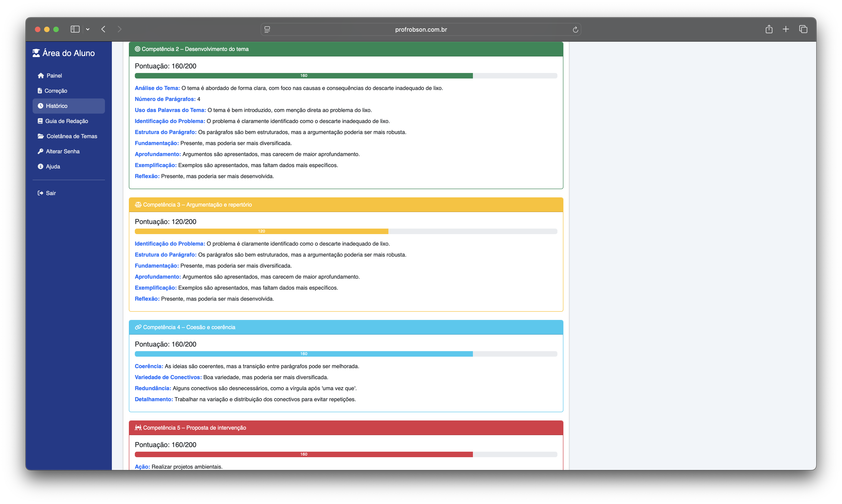Click the profrobson.com.br address bar

point(421,30)
